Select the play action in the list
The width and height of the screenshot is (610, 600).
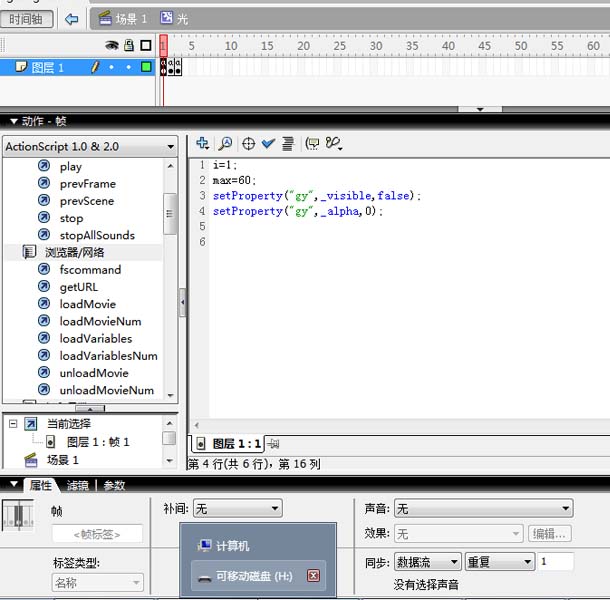(x=70, y=167)
